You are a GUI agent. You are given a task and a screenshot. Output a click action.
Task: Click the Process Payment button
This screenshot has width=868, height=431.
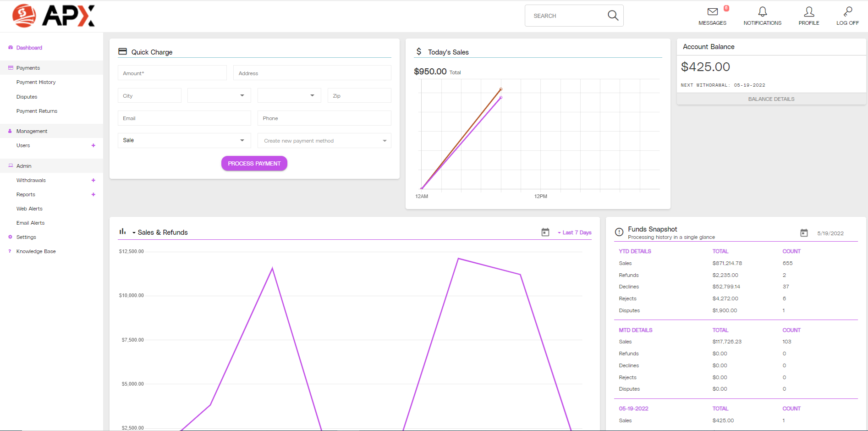[254, 163]
